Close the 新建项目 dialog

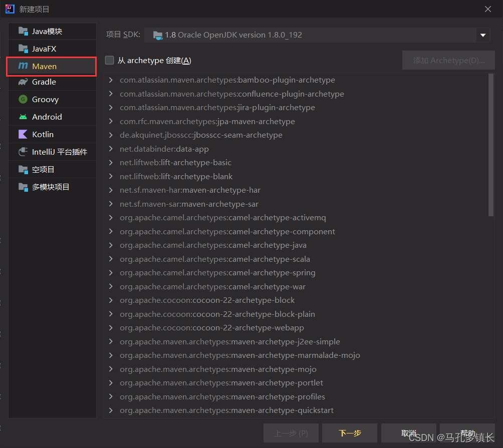[x=487, y=9]
